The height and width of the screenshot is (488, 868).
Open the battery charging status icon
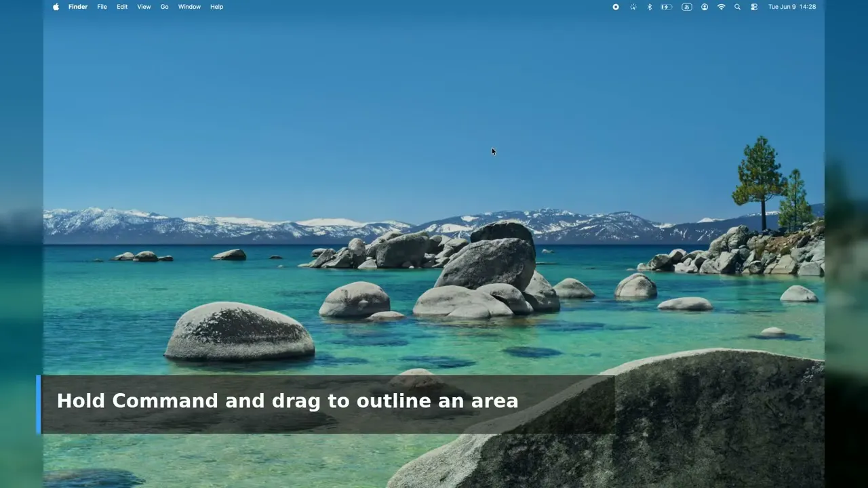pos(667,7)
